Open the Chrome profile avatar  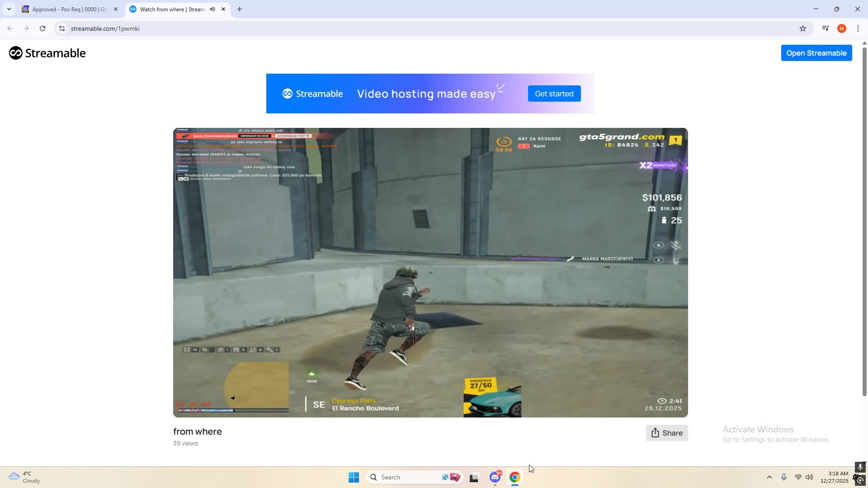842,28
